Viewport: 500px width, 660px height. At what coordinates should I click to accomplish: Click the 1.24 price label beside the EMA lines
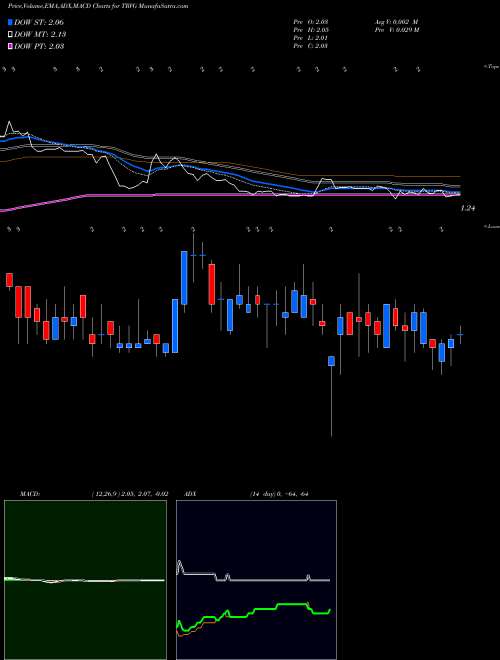[468, 208]
